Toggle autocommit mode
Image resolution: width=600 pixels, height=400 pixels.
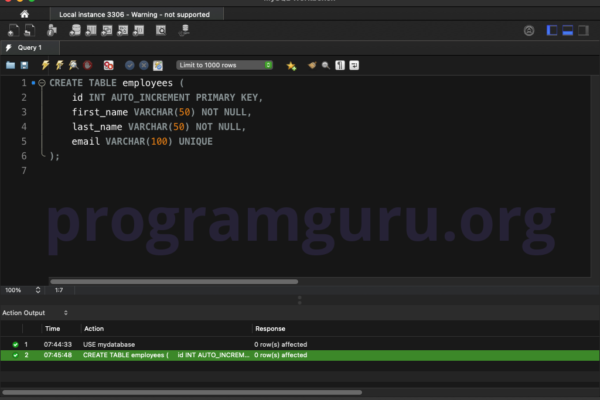[158, 65]
